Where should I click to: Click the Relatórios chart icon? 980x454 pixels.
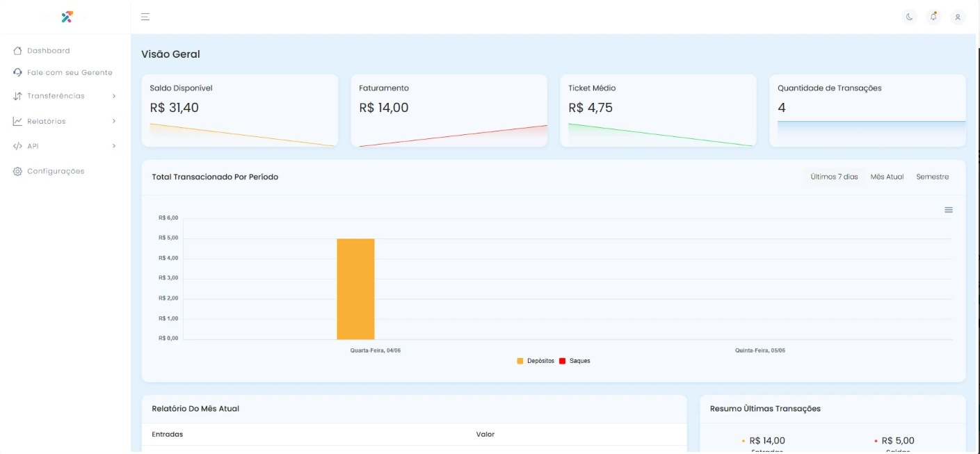18,121
